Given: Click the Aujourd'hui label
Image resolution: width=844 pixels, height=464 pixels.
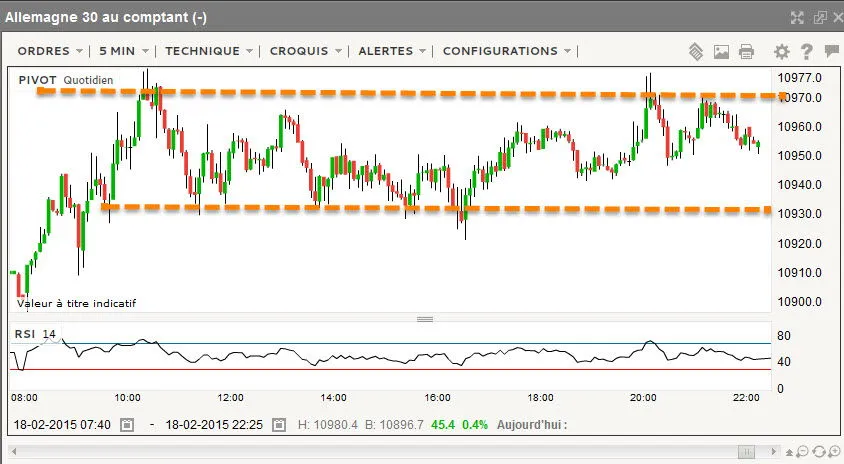Looking at the screenshot, I should point(532,425).
